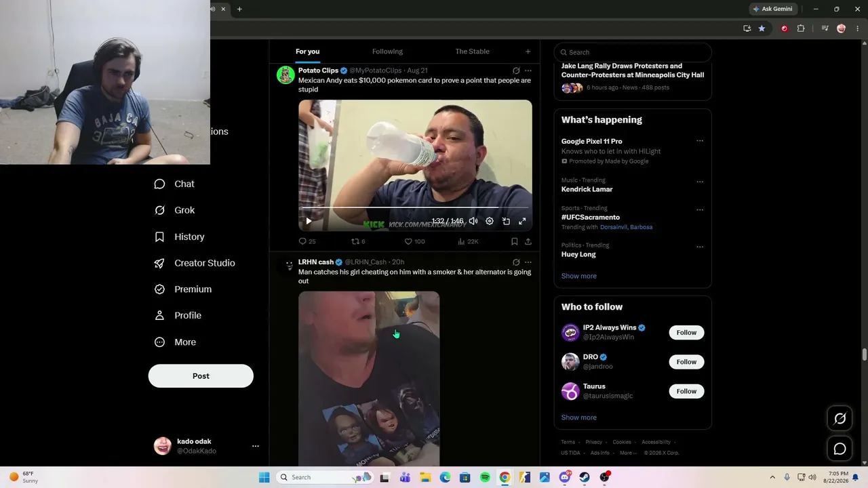The height and width of the screenshot is (488, 868).
Task: Open the floating Grok button
Action: (840, 419)
